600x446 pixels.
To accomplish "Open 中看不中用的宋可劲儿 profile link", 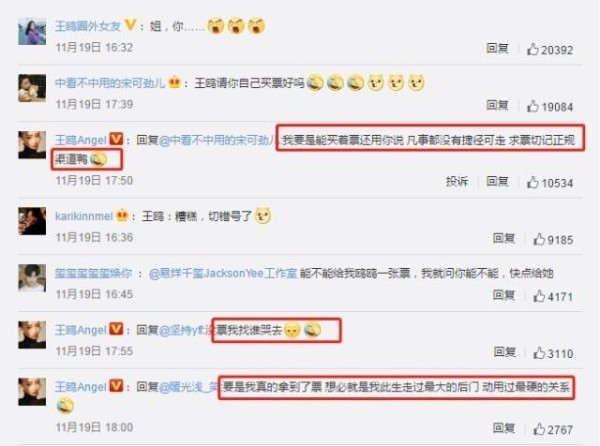I will [x=110, y=83].
